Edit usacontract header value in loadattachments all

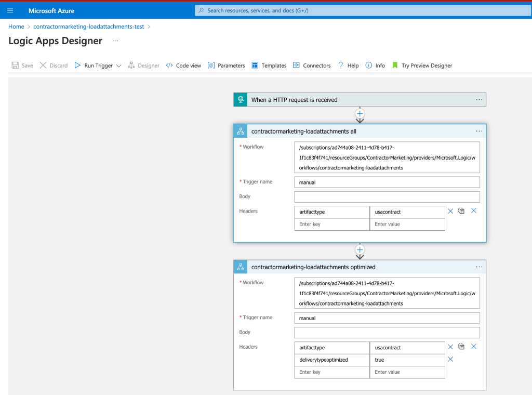point(407,212)
